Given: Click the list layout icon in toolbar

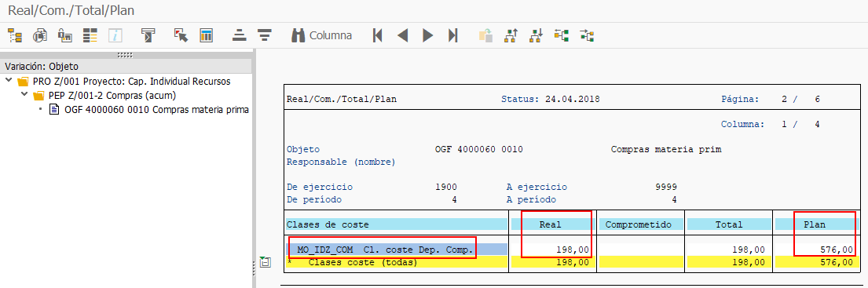Looking at the screenshot, I should click(90, 36).
